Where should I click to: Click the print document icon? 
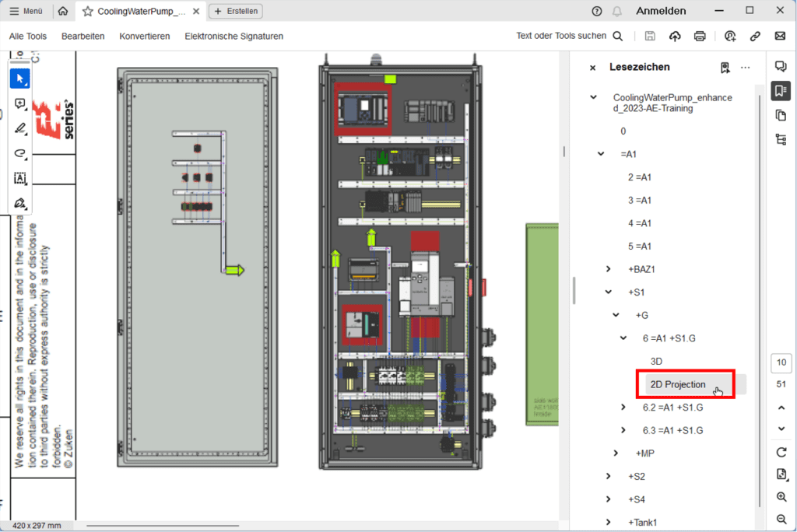[x=700, y=36]
